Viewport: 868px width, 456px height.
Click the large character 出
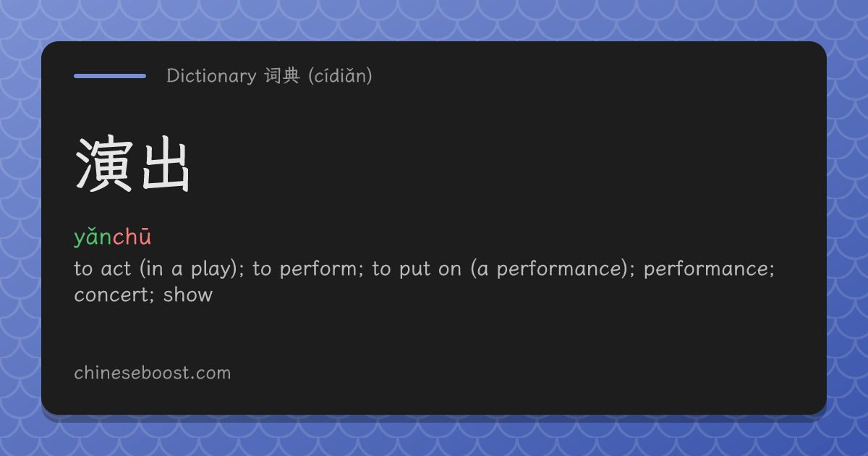click(x=163, y=165)
